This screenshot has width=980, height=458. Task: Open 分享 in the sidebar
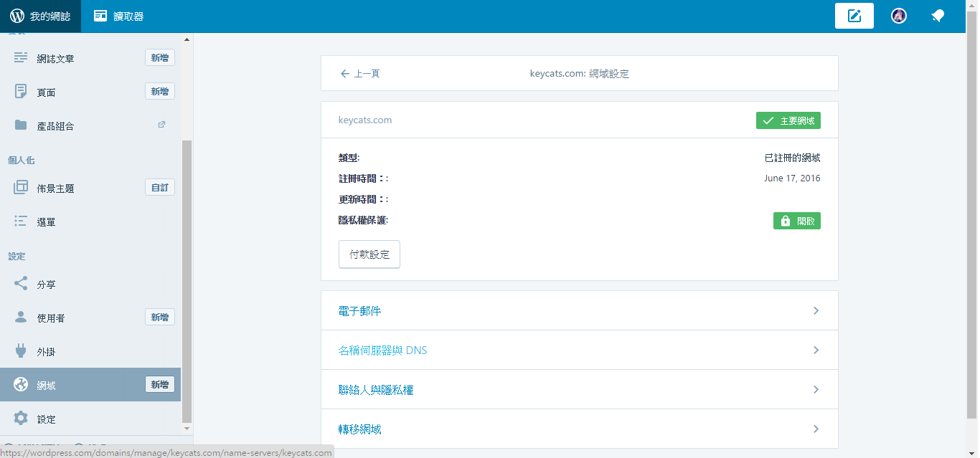click(47, 285)
